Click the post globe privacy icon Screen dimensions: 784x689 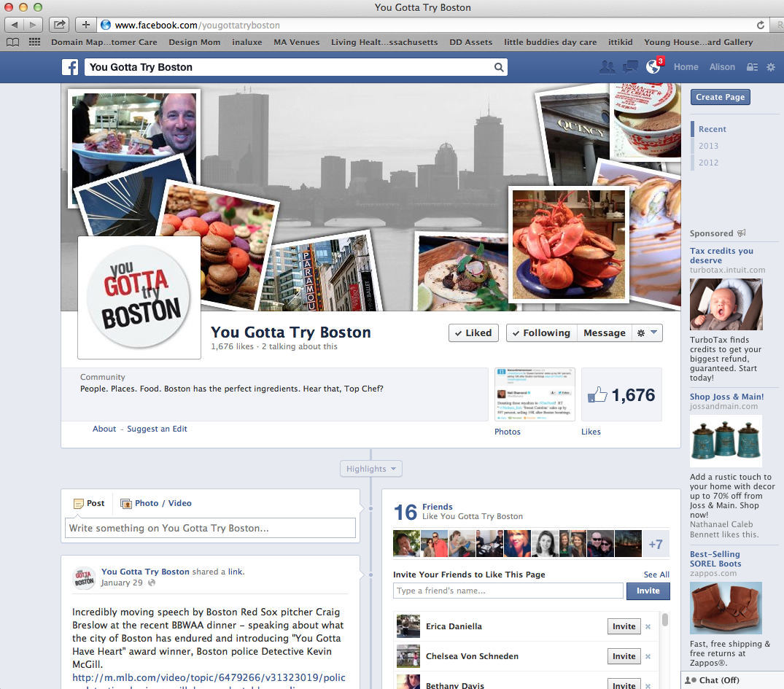coord(152,583)
